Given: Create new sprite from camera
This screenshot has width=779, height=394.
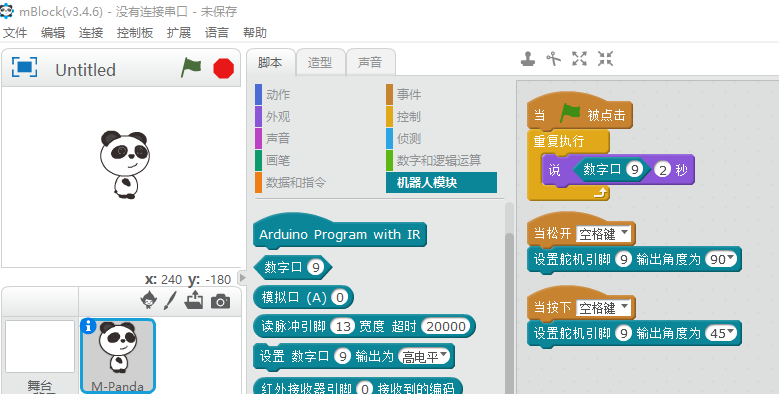Looking at the screenshot, I should click(x=220, y=301).
